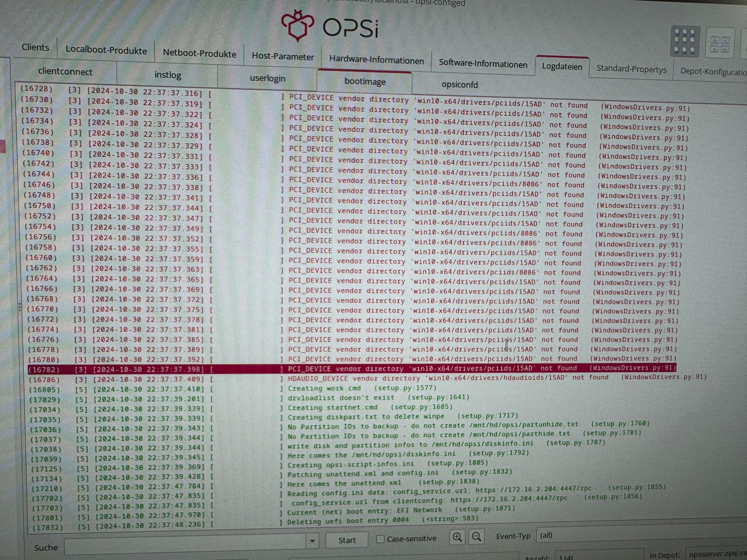The height and width of the screenshot is (560, 747).
Task: Select line 'Here comes the /mnt/hd/opsi/diskinfo.ini'
Action: [280, 455]
